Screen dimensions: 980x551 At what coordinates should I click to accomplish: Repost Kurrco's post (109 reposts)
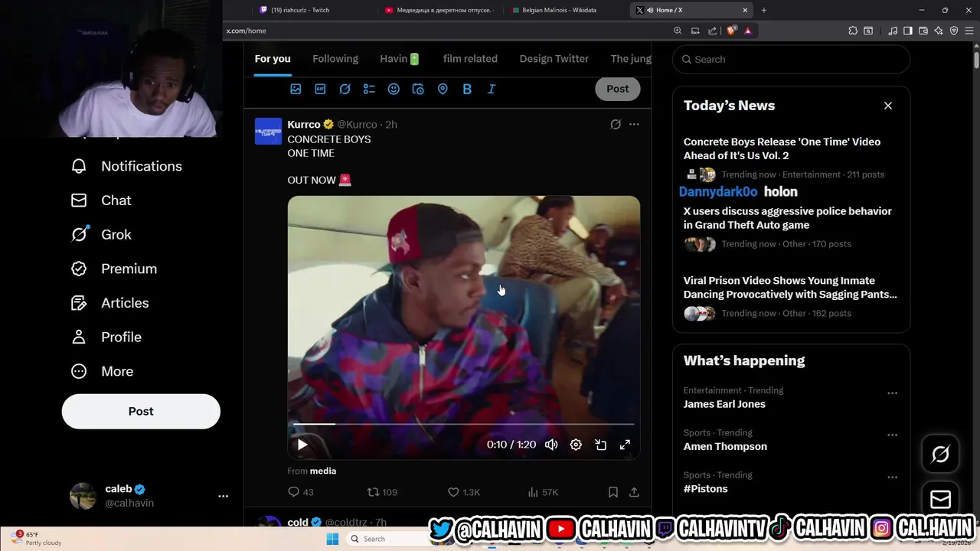(x=382, y=492)
